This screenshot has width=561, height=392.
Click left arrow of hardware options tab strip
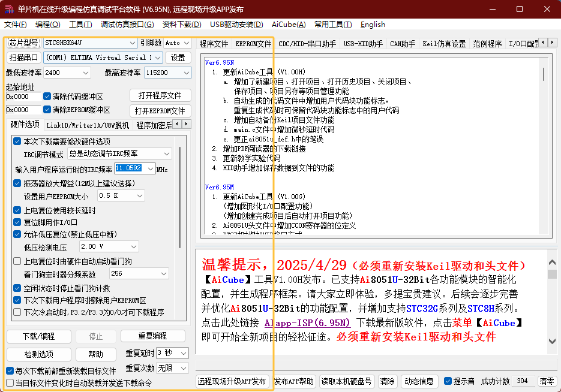click(177, 124)
